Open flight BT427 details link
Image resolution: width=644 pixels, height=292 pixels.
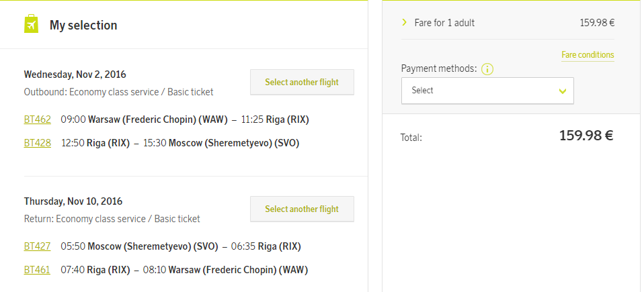[x=38, y=246]
